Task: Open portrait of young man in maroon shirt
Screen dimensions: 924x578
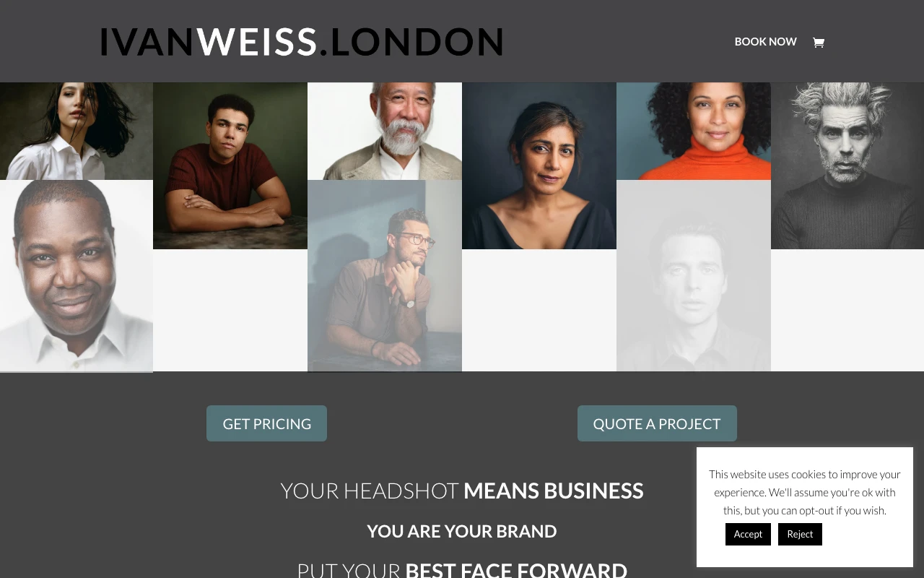Action: point(230,165)
